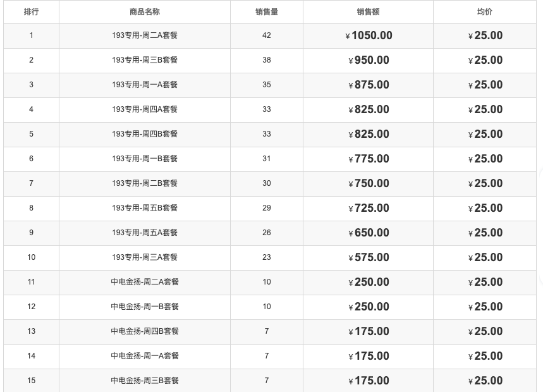The width and height of the screenshot is (543, 392).
Task: Click the 商品名称 column header
Action: (145, 12)
